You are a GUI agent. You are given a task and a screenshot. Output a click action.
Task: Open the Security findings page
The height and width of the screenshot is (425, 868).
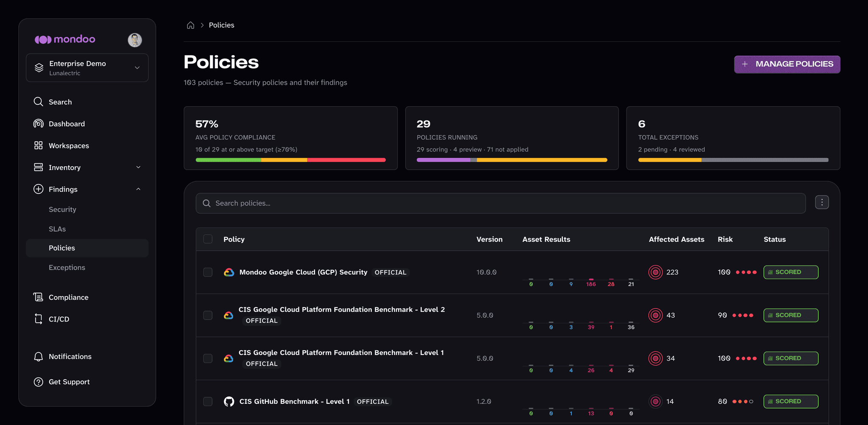[x=62, y=210]
